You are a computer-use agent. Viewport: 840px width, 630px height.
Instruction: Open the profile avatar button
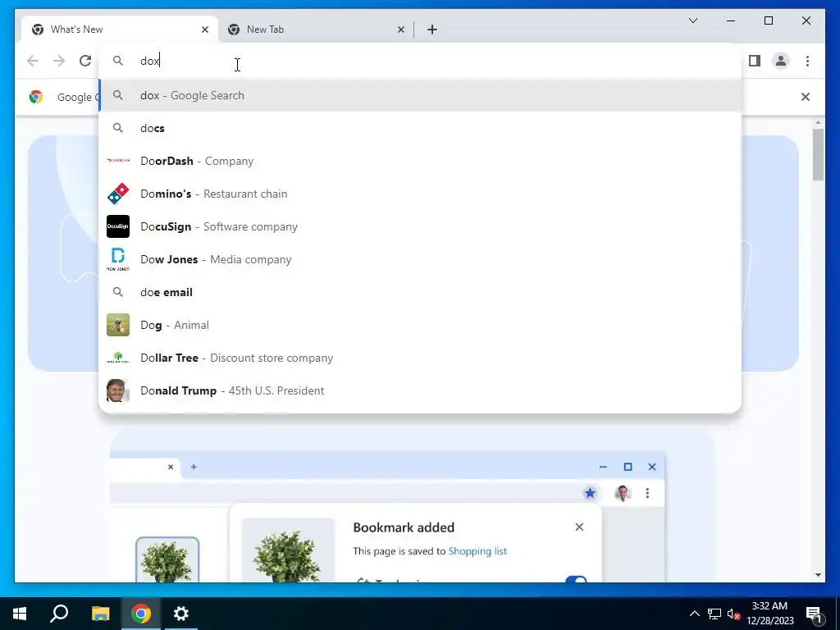781,61
